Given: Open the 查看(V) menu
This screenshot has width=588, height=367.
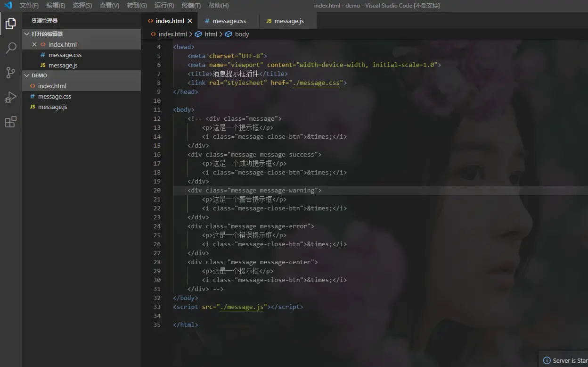Looking at the screenshot, I should coord(109,5).
